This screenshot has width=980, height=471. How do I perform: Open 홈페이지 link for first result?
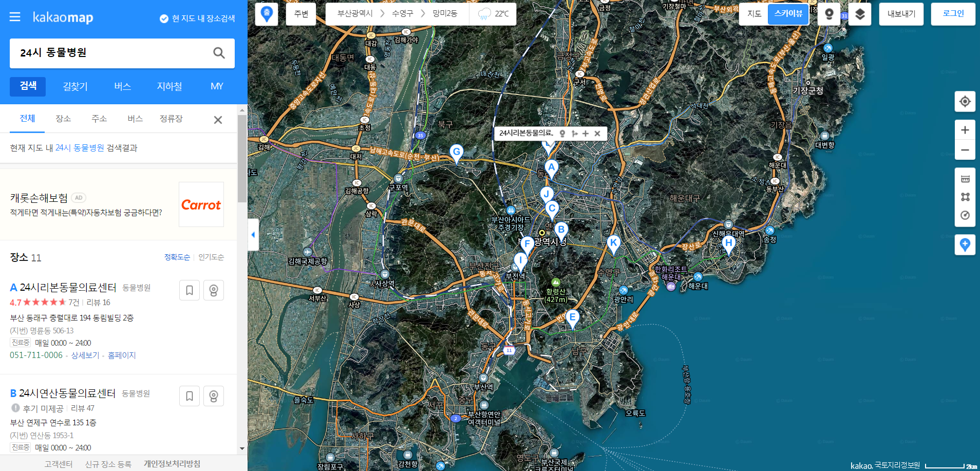122,355
